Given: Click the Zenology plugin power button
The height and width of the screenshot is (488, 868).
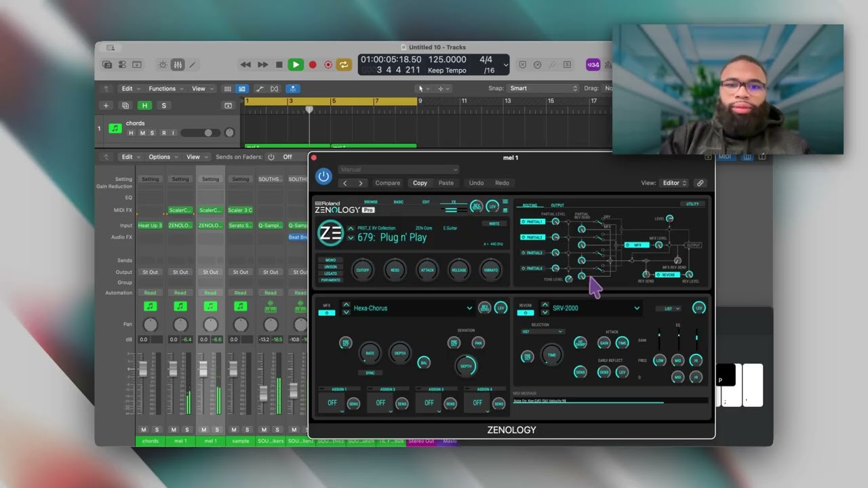Looking at the screenshot, I should pos(323,176).
